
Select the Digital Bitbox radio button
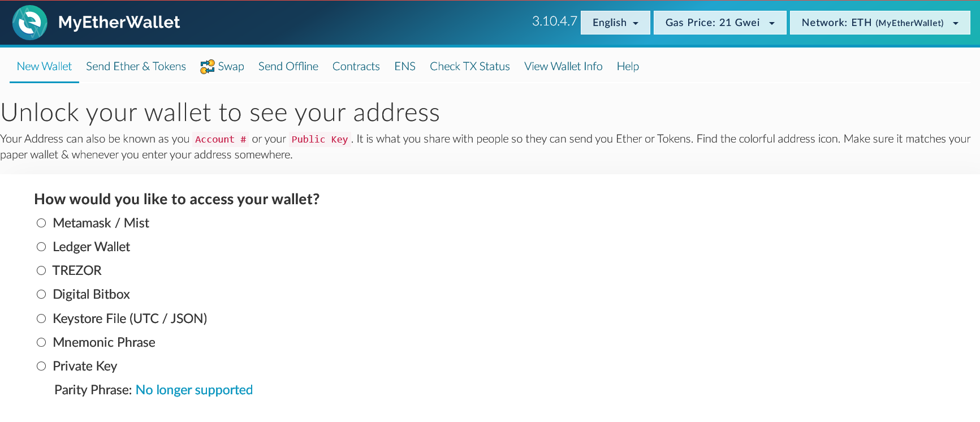coord(41,294)
